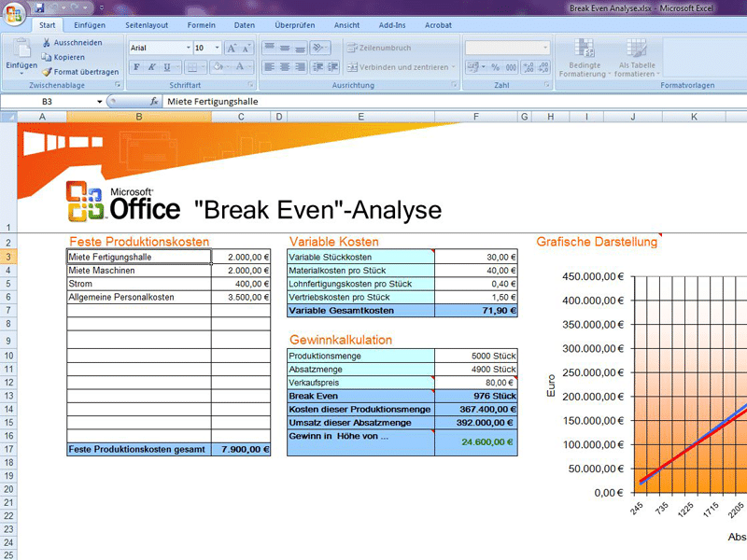Copy selection with Kopieren
The width and height of the screenshot is (747, 560).
click(x=63, y=57)
